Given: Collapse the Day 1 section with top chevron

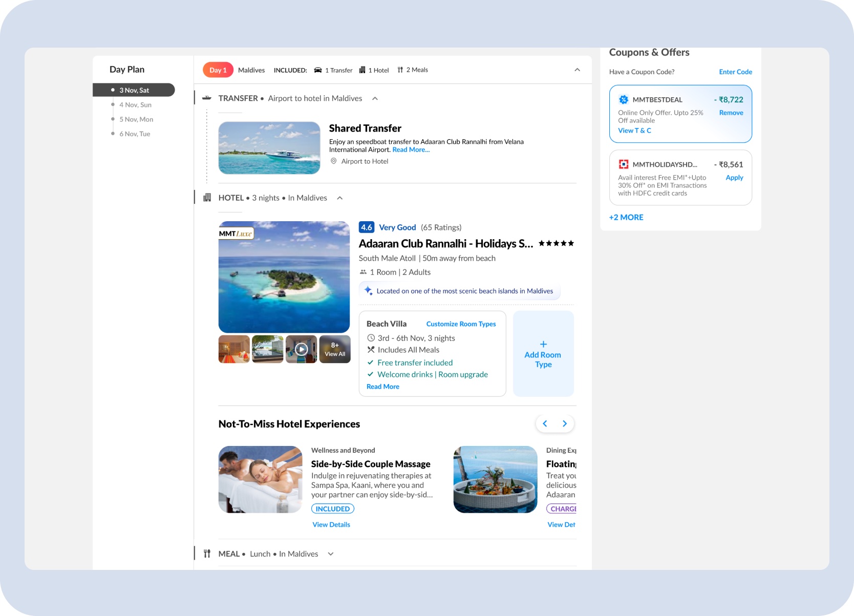Looking at the screenshot, I should pos(578,70).
